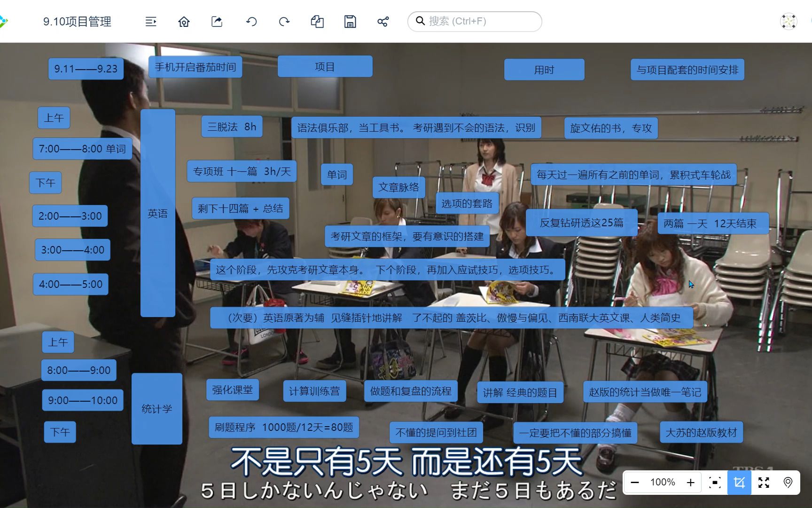This screenshot has height=508, width=812.
Task: Select the 大苏的赵版教材 node
Action: click(x=701, y=432)
